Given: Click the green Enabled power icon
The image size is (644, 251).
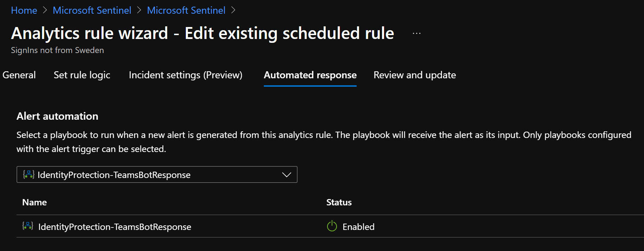Looking at the screenshot, I should (332, 226).
